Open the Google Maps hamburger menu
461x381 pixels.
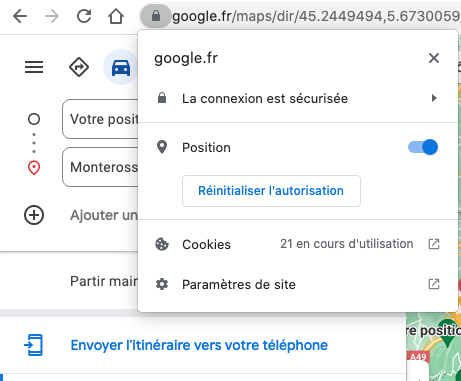(x=34, y=67)
